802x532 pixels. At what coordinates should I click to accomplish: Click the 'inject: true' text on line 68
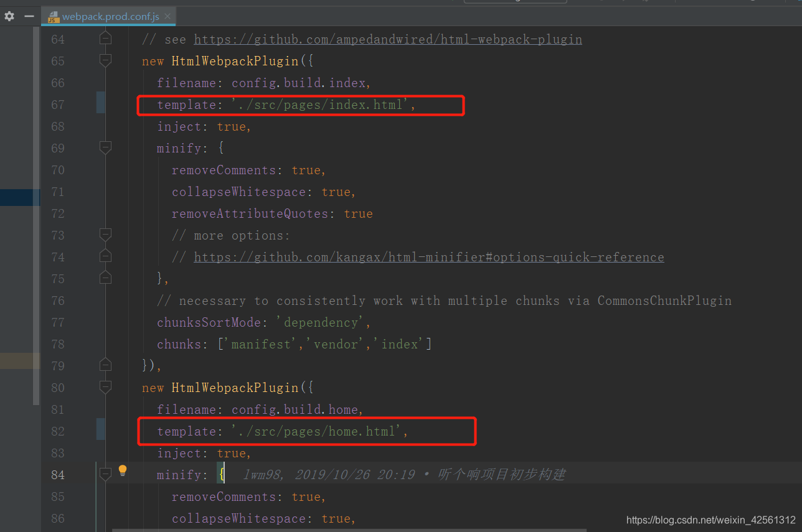[201, 126]
